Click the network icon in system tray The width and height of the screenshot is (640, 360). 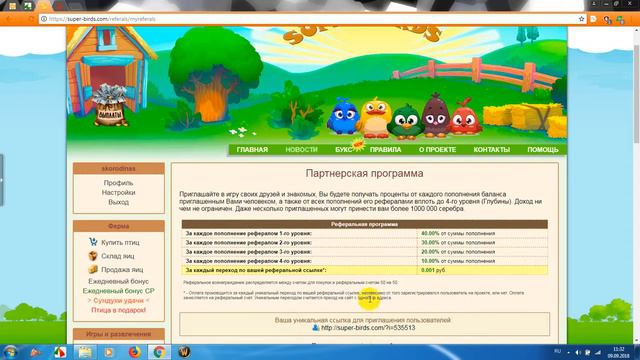[598, 352]
